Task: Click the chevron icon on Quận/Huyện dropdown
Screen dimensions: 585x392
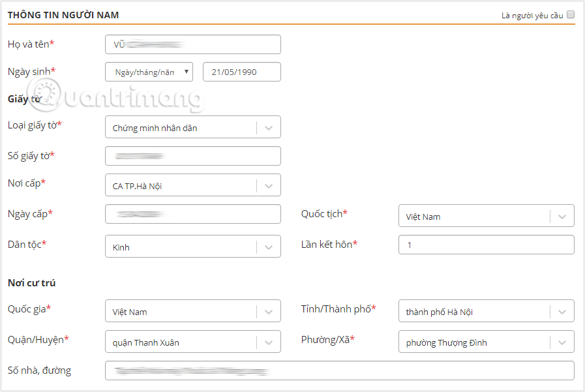Action: [268, 341]
